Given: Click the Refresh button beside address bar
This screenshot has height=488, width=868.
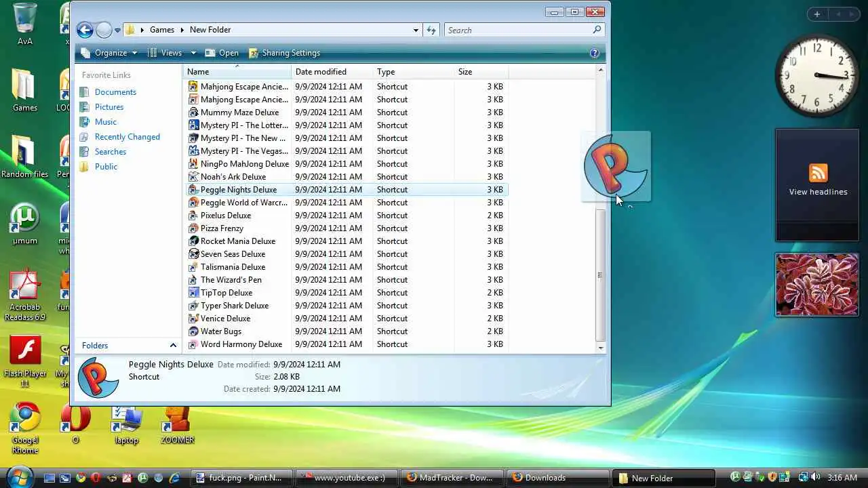Looking at the screenshot, I should coord(431,30).
